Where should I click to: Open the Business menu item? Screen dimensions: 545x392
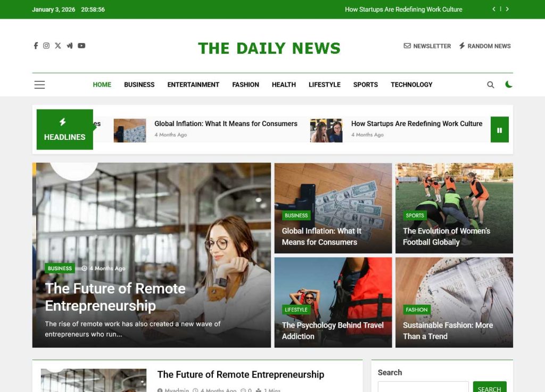139,85
